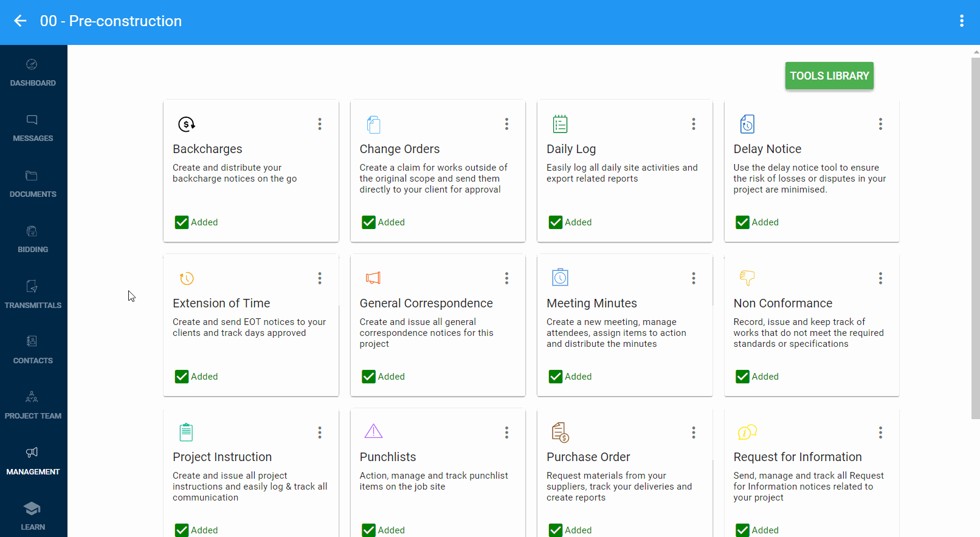
Task: Open the Project Team section
Action: (33, 406)
